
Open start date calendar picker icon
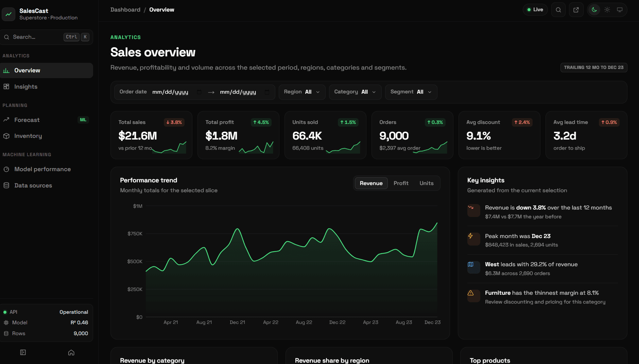click(x=199, y=92)
